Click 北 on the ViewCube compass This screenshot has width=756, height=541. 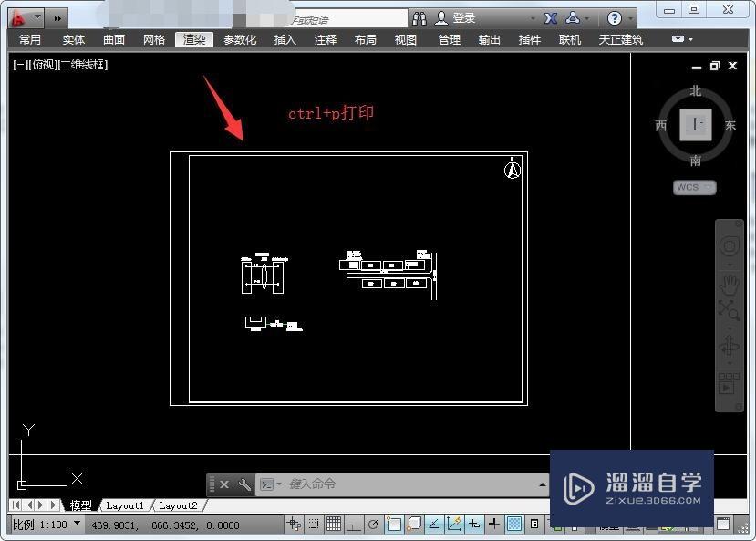[x=695, y=90]
